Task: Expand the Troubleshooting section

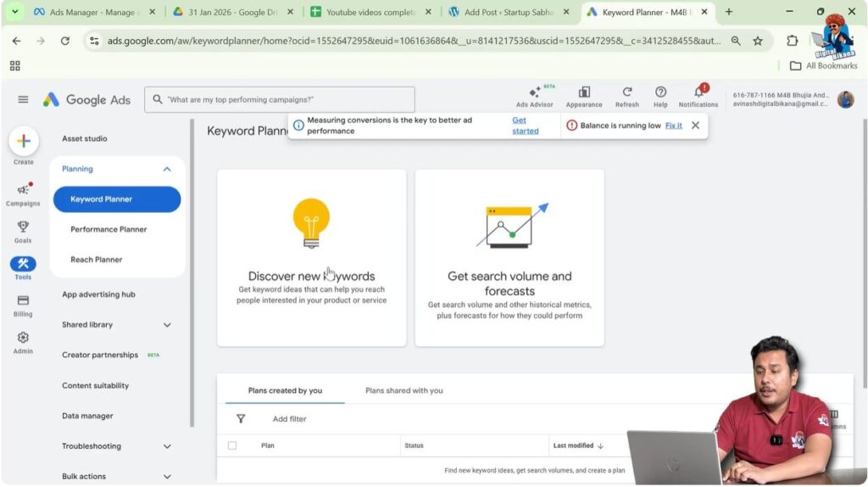Action: (167, 446)
